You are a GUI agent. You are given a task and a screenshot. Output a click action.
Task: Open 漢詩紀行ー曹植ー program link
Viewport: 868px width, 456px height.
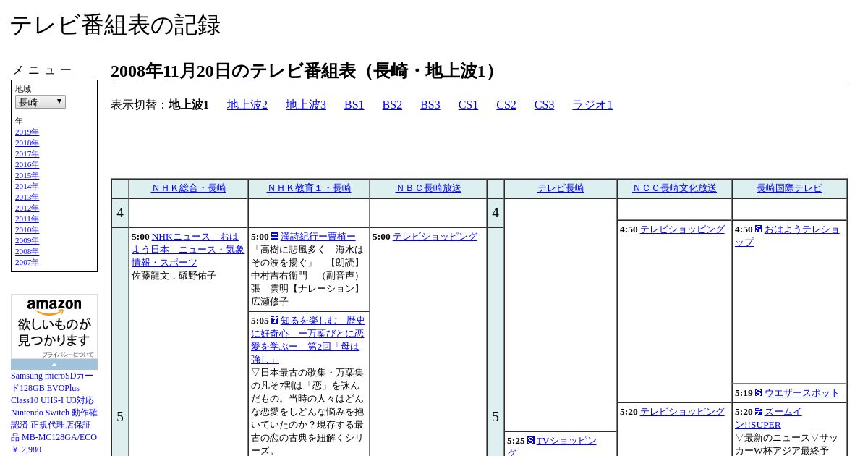(x=318, y=237)
